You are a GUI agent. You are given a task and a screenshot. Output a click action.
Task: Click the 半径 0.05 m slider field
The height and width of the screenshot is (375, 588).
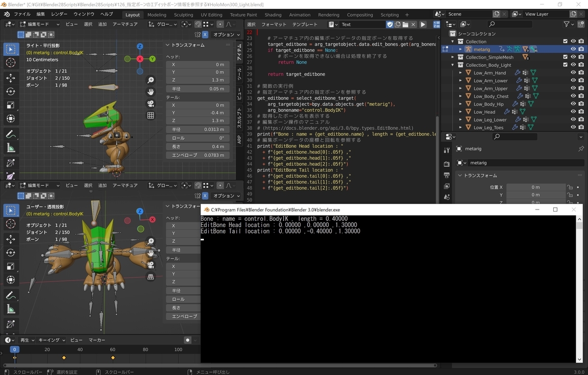197,89
